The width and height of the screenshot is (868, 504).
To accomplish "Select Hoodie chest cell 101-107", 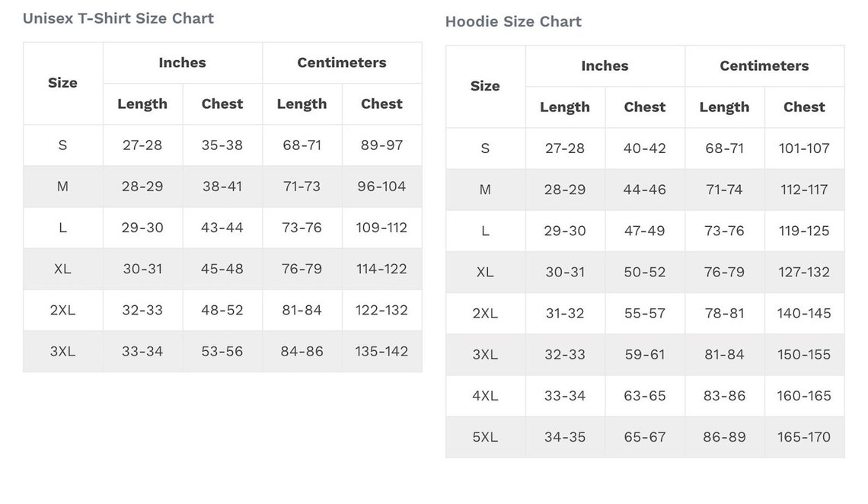I will click(x=804, y=148).
